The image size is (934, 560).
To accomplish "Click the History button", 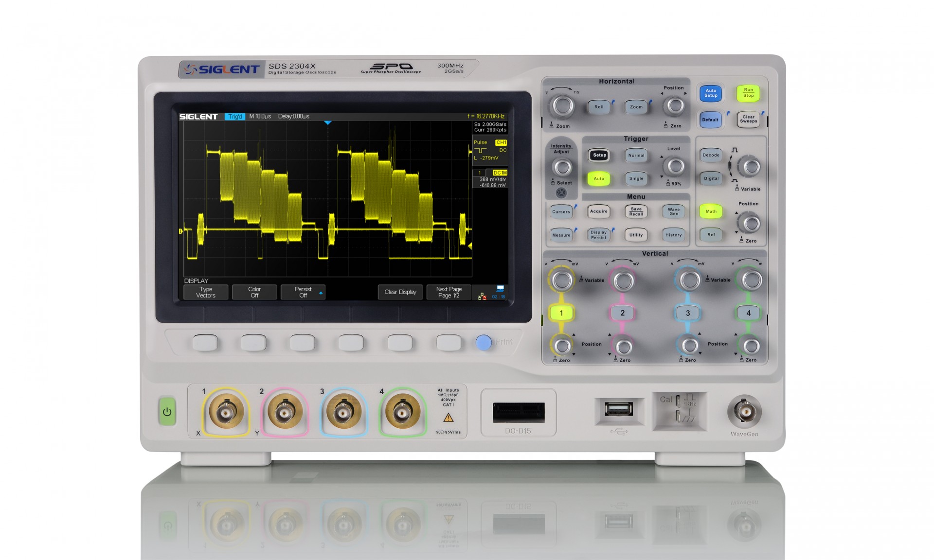I will click(x=674, y=235).
